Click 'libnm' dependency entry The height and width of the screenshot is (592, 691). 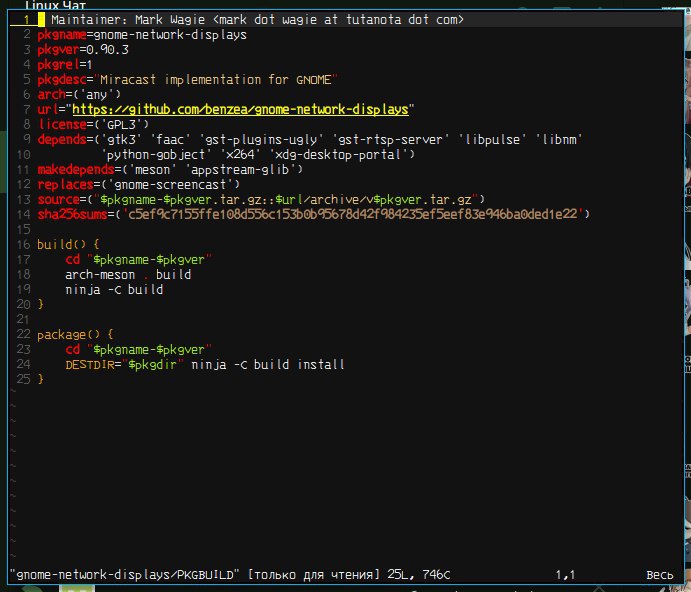click(x=559, y=140)
